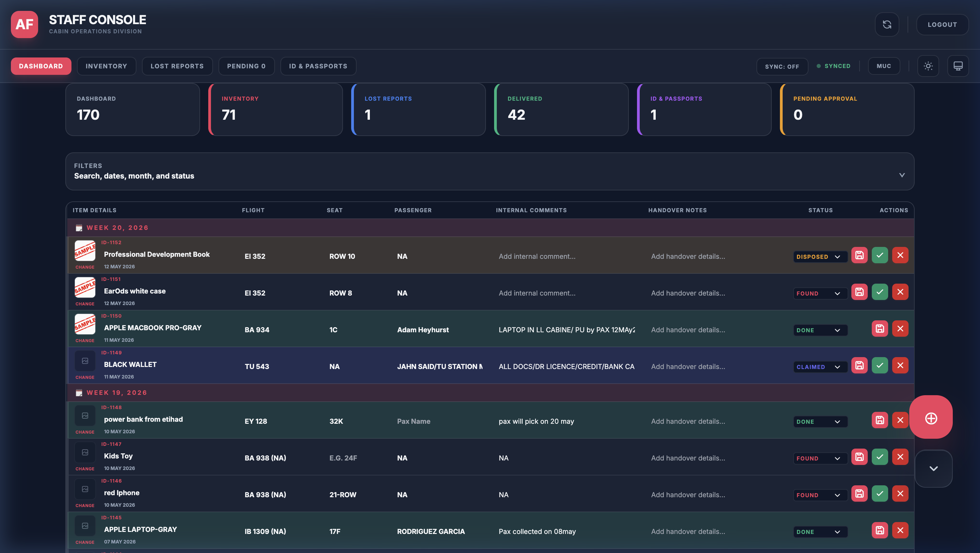Open the Lost Reports 1 stat card
The image size is (980, 553).
click(418, 110)
